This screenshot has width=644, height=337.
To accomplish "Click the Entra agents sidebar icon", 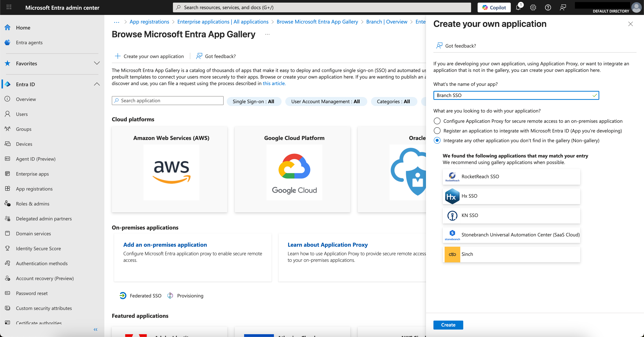I will pos(7,42).
